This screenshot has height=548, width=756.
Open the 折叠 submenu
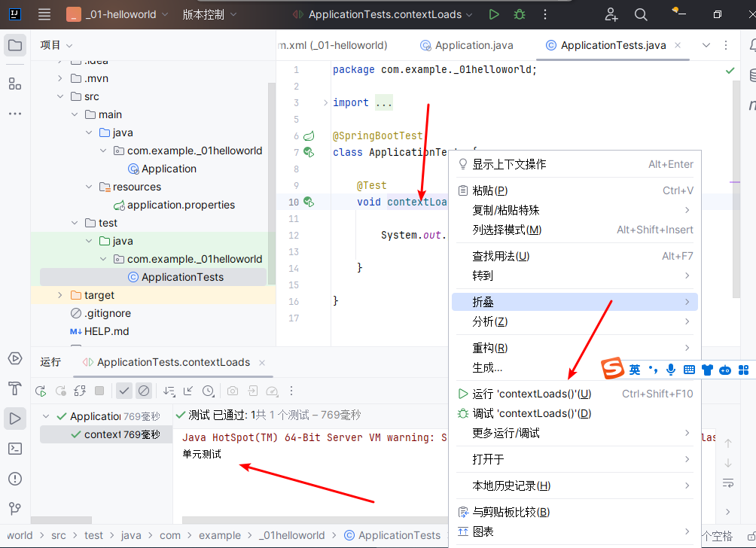(575, 302)
